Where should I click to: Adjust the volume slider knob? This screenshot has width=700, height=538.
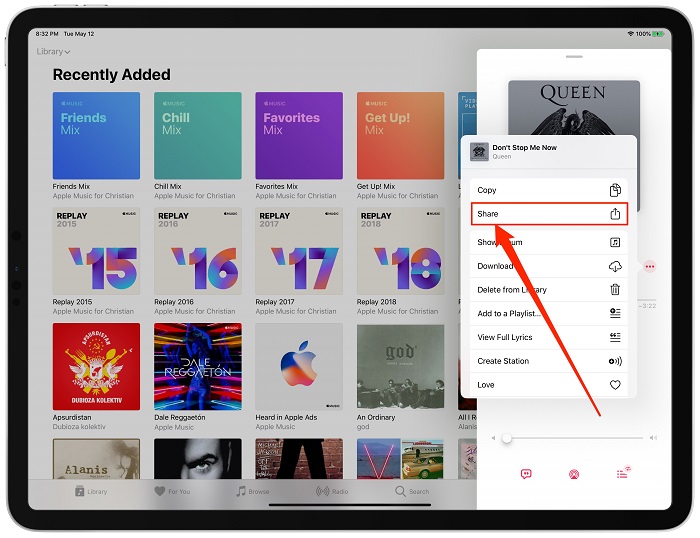tap(506, 438)
